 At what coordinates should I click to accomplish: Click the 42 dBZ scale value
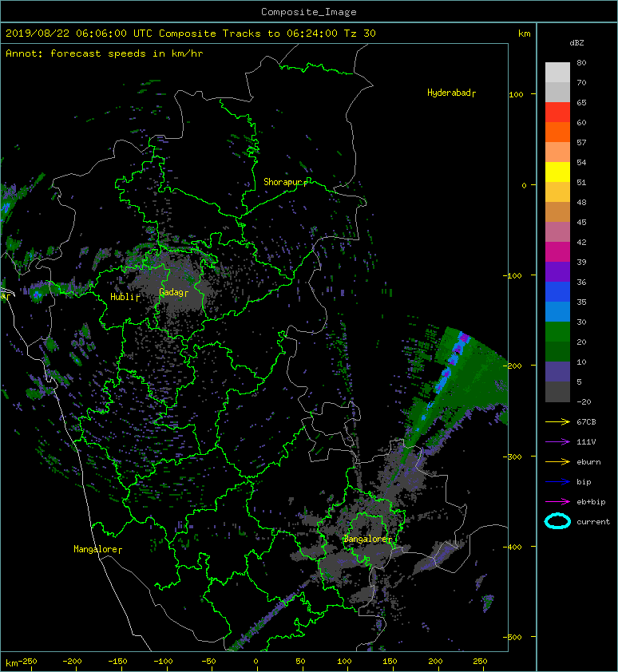[x=581, y=242]
